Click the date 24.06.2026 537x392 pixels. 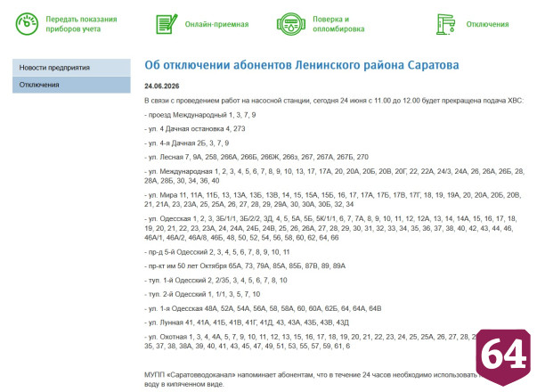click(162, 86)
